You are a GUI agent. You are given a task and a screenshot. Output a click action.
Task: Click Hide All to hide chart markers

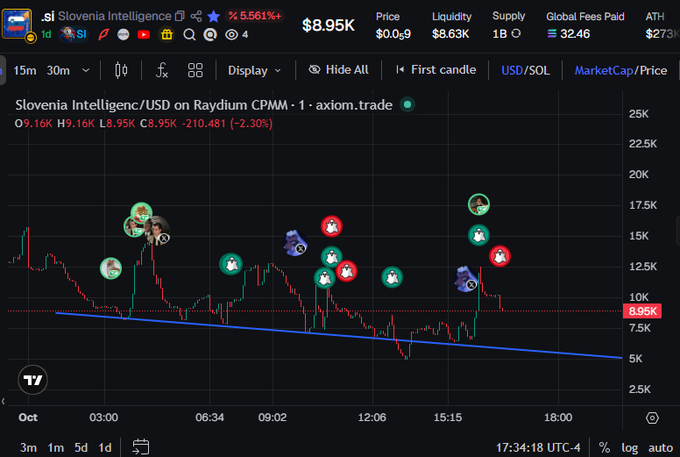[x=338, y=70]
